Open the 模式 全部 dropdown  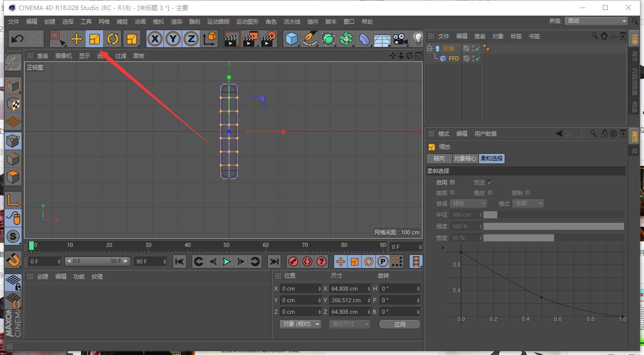529,204
